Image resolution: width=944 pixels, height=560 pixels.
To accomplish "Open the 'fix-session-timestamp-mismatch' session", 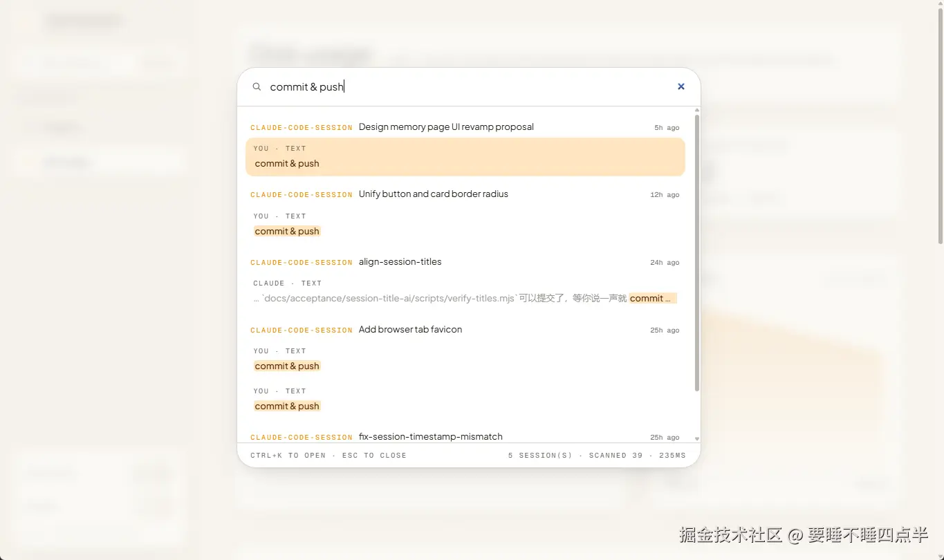I will coord(430,437).
